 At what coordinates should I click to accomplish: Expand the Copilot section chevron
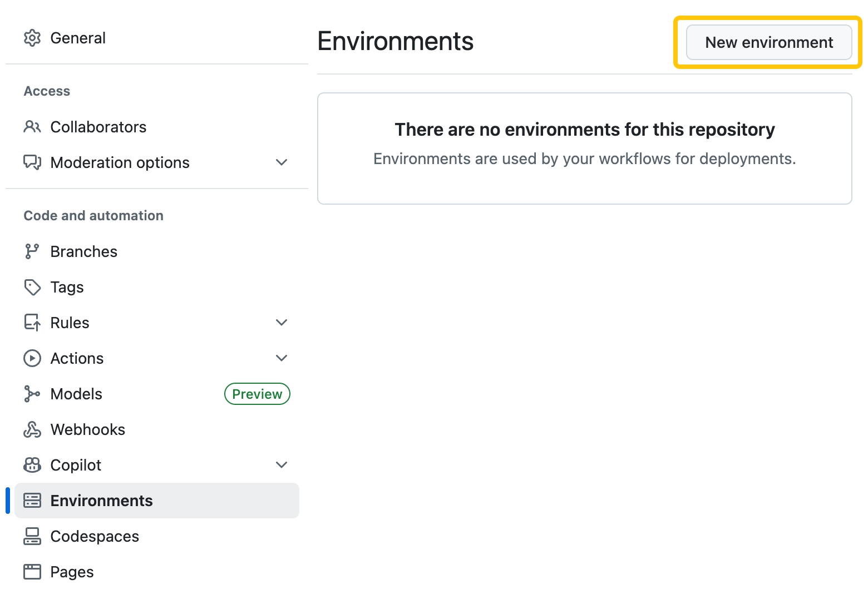[282, 465]
